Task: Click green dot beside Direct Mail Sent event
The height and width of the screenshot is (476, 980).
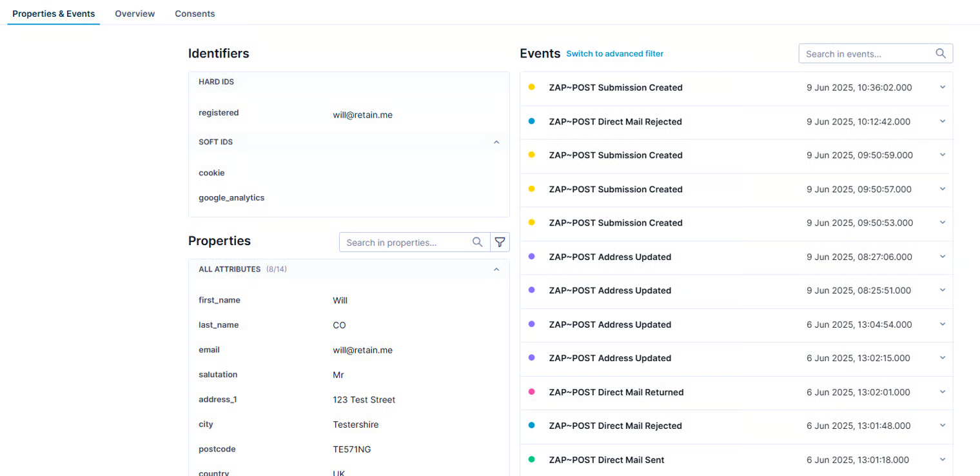Action: tap(531, 459)
